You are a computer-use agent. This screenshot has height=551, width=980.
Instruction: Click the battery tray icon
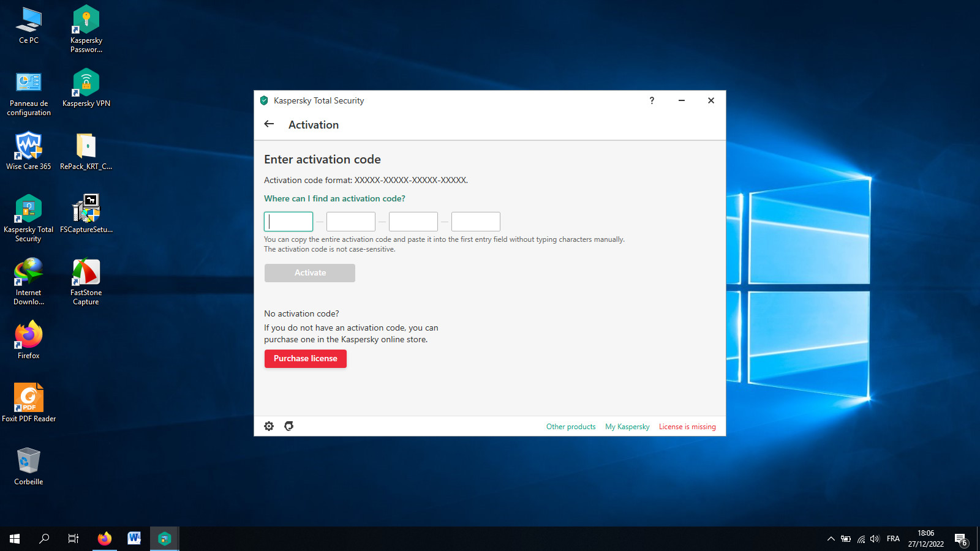click(846, 539)
